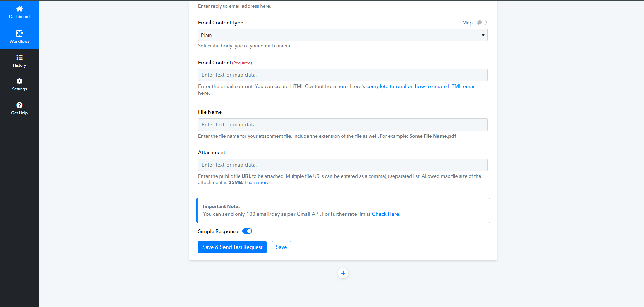Add a new step with plus icon
The width and height of the screenshot is (644, 307).
(x=343, y=273)
